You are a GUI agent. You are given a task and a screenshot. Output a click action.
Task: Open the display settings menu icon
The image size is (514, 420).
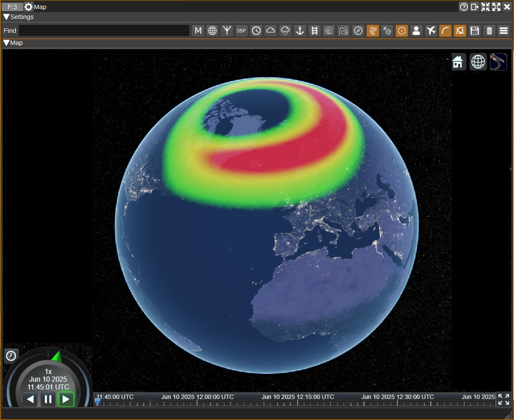503,31
